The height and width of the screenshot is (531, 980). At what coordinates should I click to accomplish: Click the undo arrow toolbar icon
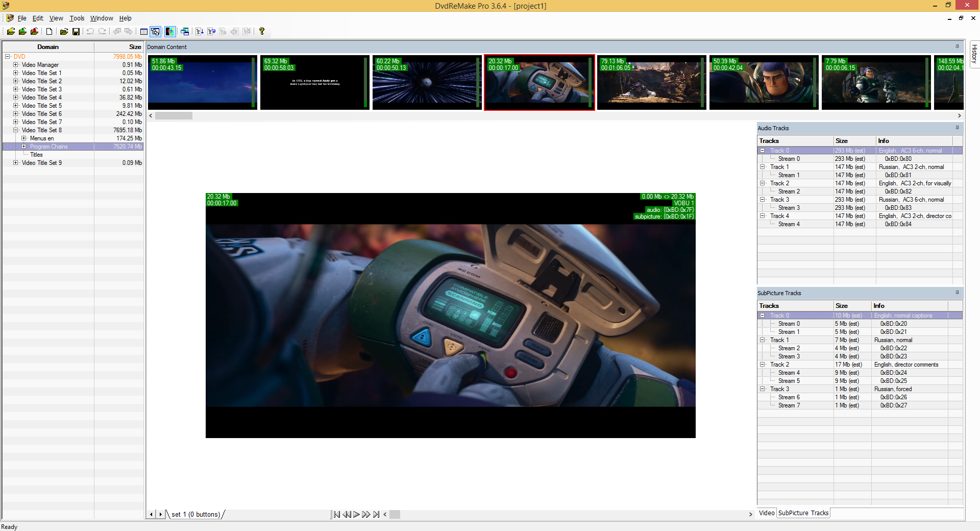(90, 32)
